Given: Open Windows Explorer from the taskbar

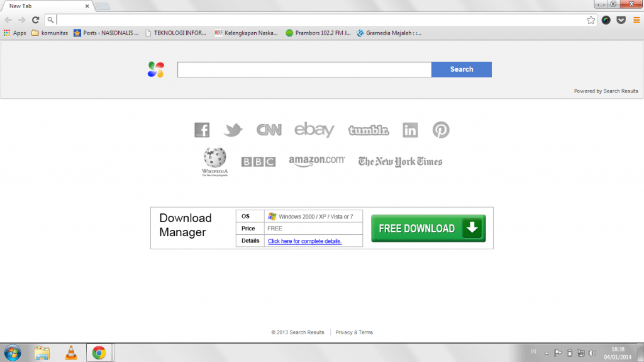Looking at the screenshot, I should coord(42,353).
